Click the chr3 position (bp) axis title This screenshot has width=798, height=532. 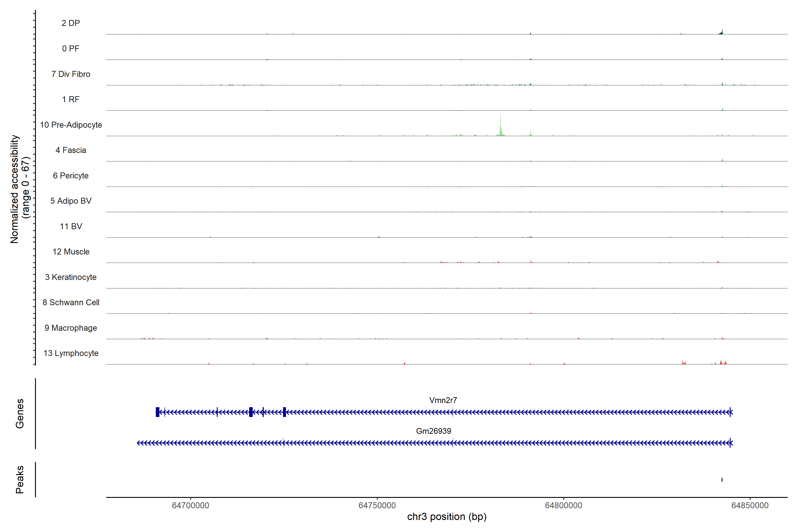point(446,517)
